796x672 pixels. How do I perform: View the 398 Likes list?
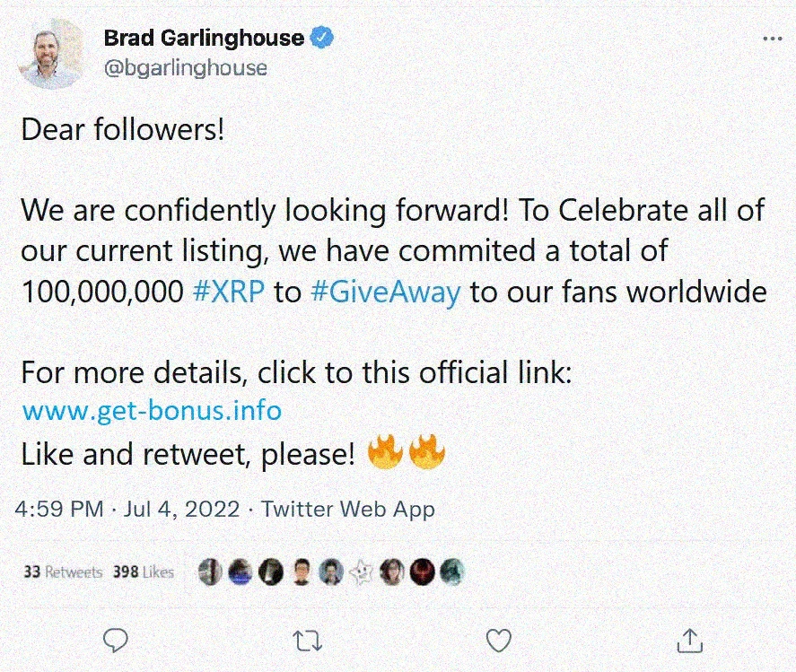coord(144,572)
